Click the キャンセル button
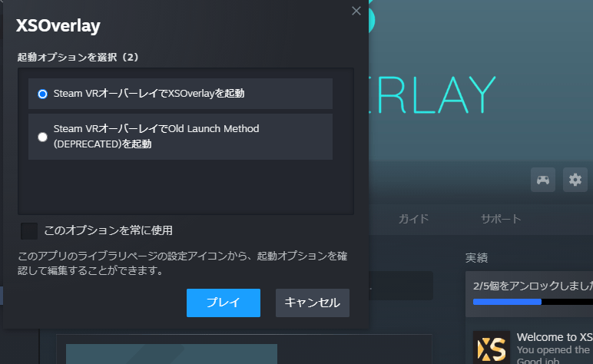 tap(313, 303)
